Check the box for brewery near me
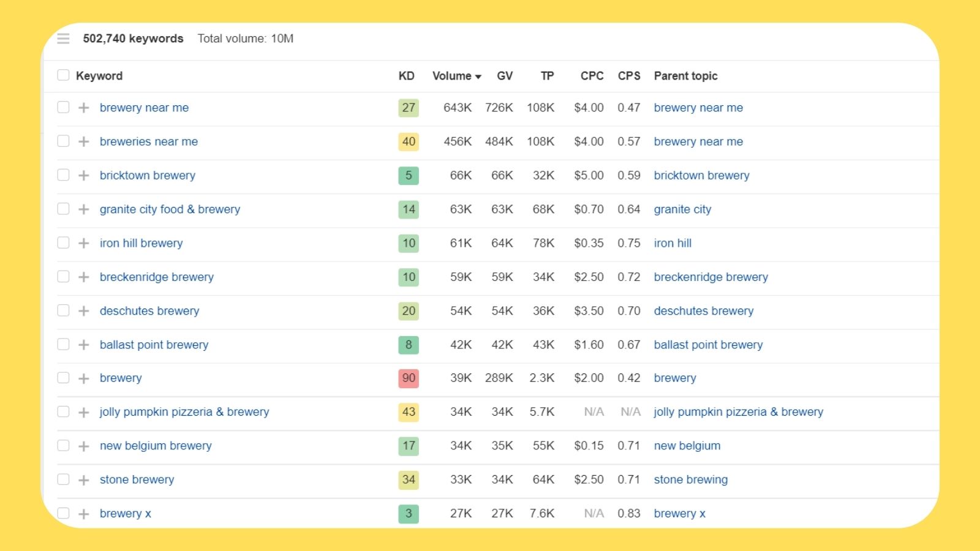 pyautogui.click(x=63, y=107)
